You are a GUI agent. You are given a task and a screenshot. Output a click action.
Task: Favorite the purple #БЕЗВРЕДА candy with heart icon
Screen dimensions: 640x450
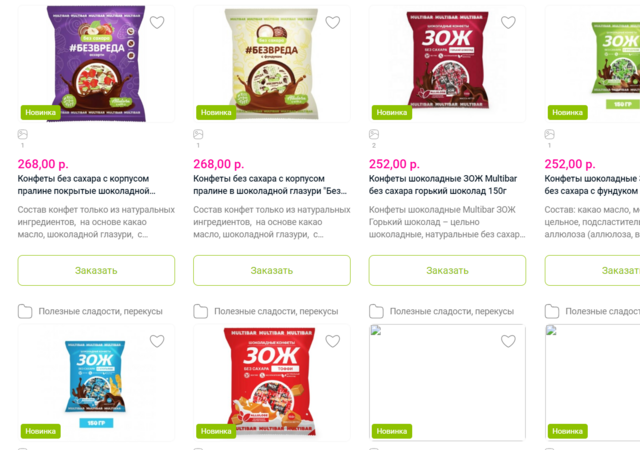(157, 22)
